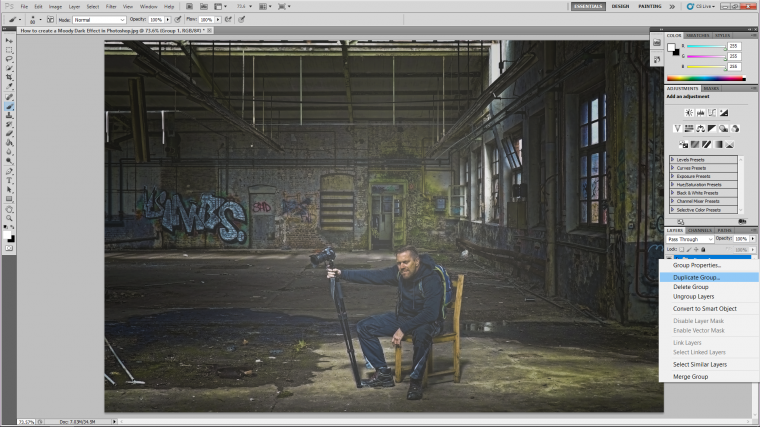Click the color spectrum ramp
Screen dimensions: 760x427
[x=706, y=78]
